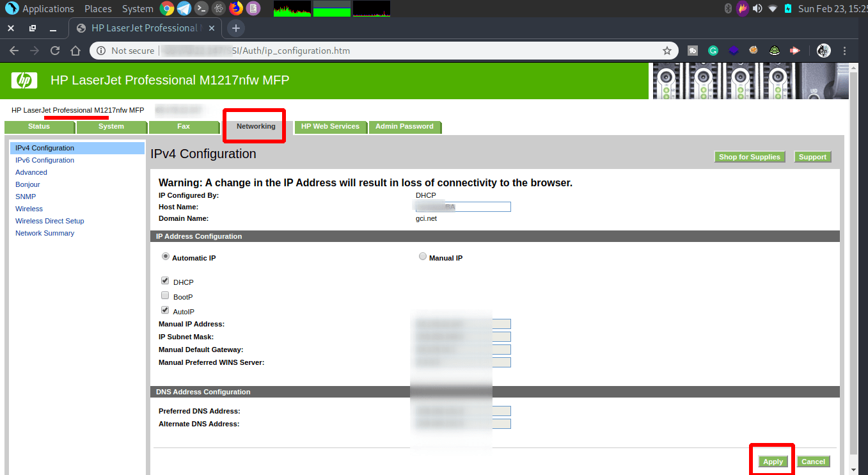Uncheck the AutoIP checkbox
The width and height of the screenshot is (868, 475).
[x=165, y=310]
